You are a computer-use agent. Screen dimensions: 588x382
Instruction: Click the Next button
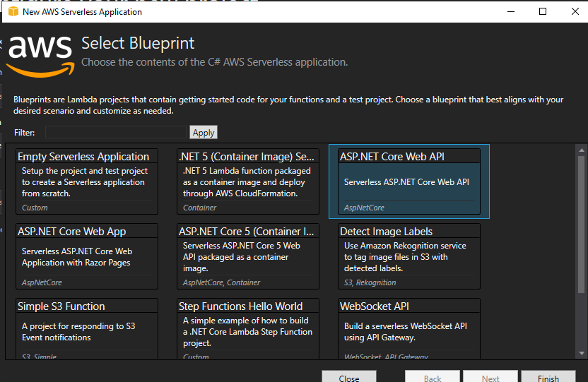coord(490,377)
